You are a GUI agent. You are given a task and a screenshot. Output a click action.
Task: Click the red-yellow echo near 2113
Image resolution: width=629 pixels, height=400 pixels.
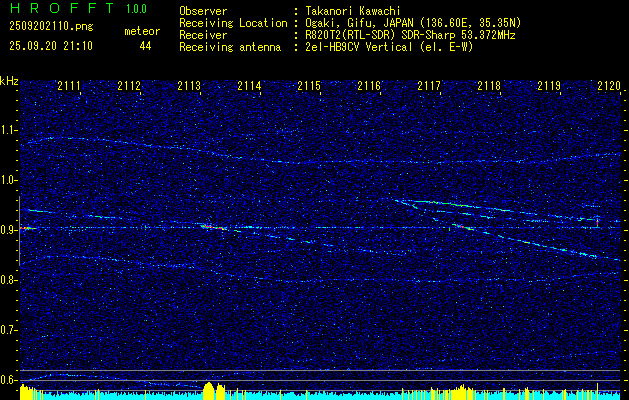pos(213,227)
